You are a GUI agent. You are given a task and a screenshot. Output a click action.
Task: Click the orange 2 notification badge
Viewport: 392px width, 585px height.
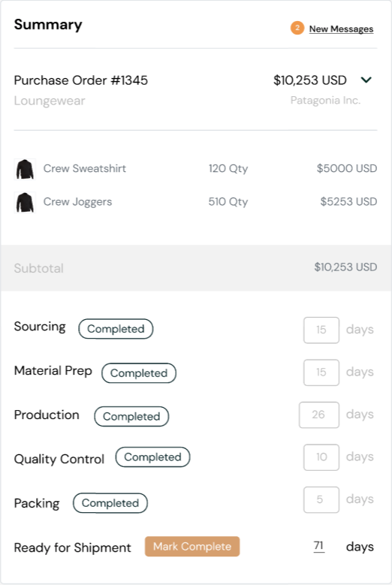[x=297, y=28]
